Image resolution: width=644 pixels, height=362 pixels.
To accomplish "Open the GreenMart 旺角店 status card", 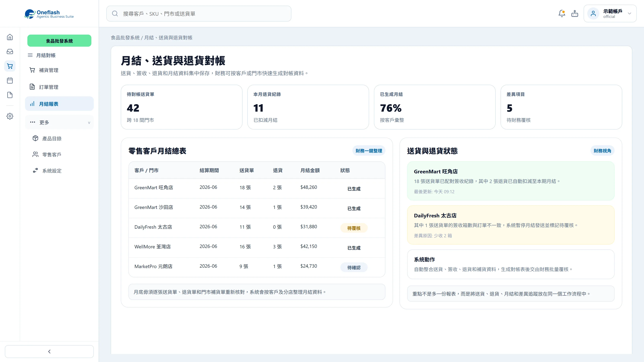I will click(x=511, y=181).
